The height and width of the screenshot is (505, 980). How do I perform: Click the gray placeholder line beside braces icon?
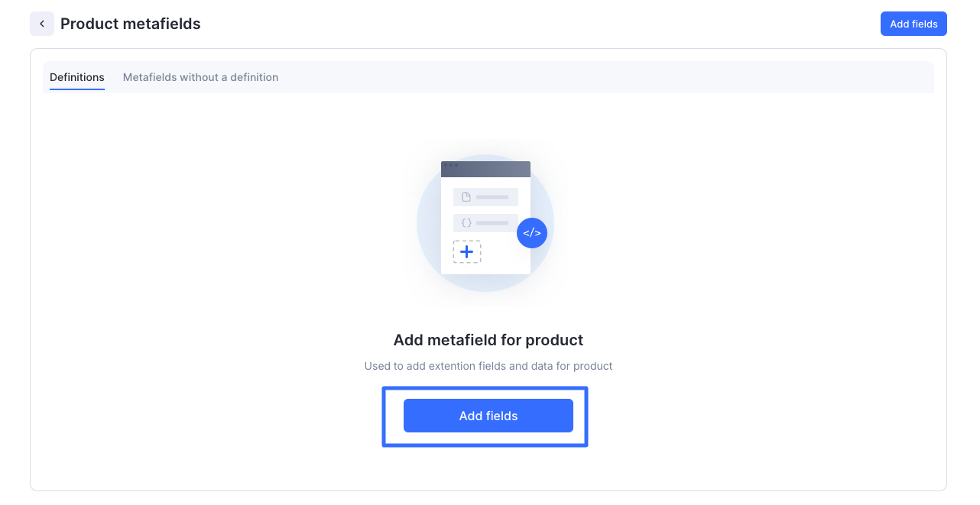(x=492, y=223)
